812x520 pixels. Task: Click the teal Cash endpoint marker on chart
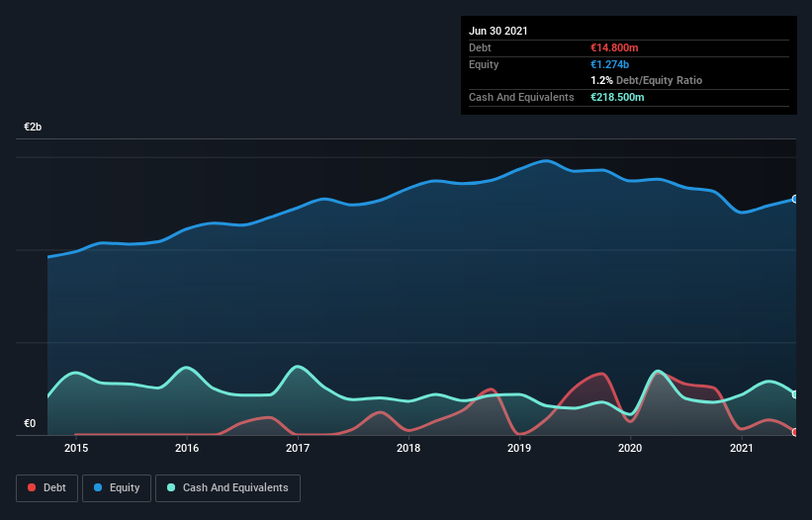click(x=795, y=393)
